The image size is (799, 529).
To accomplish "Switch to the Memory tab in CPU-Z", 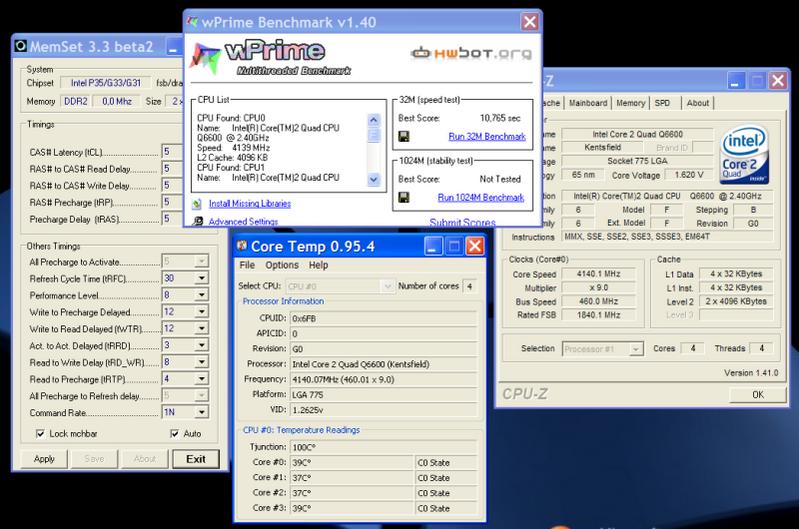I will (631, 103).
